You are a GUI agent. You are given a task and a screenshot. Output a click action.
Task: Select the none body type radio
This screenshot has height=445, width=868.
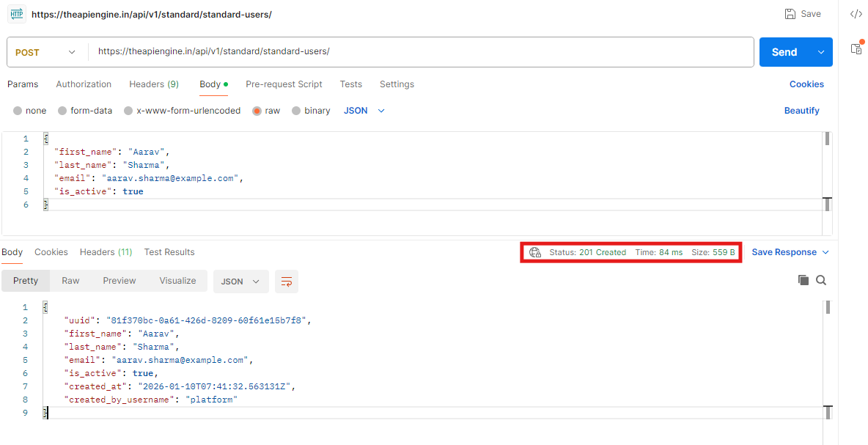18,111
